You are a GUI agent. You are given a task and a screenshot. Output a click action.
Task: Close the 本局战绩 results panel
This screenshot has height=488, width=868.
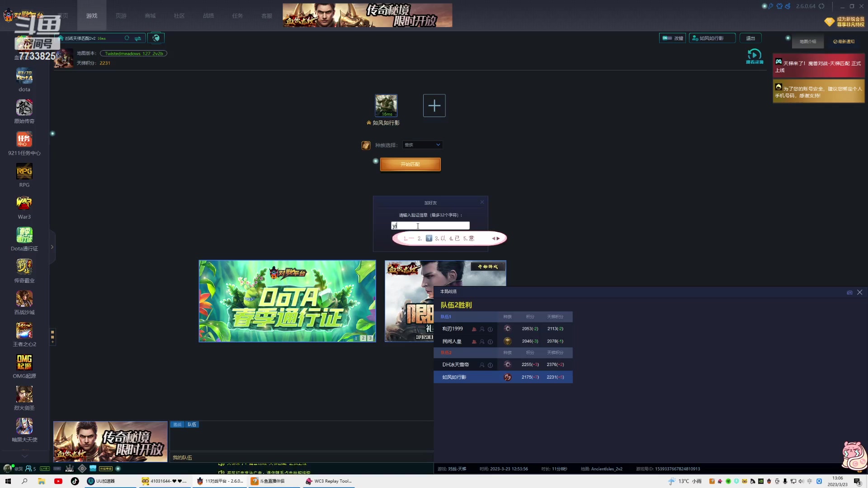pyautogui.click(x=860, y=292)
